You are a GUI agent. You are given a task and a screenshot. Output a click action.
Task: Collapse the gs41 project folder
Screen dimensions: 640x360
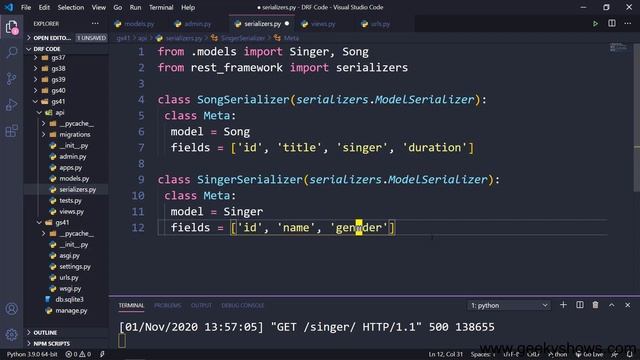[x=58, y=102]
